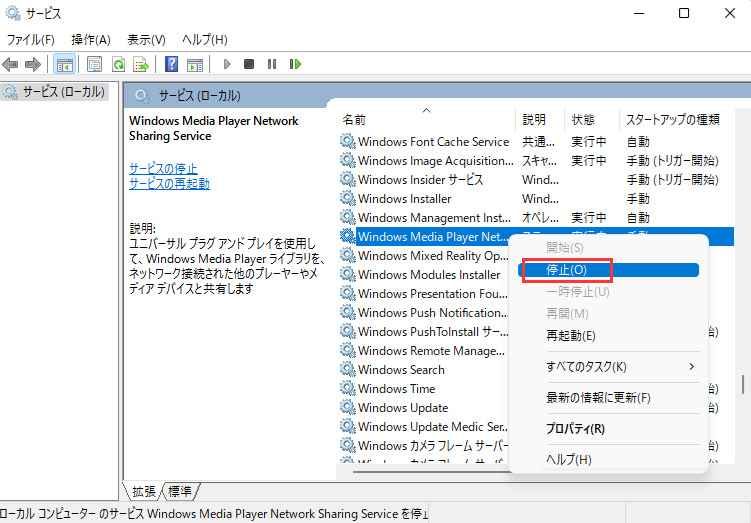Open the 表示(V) menu

[146, 39]
